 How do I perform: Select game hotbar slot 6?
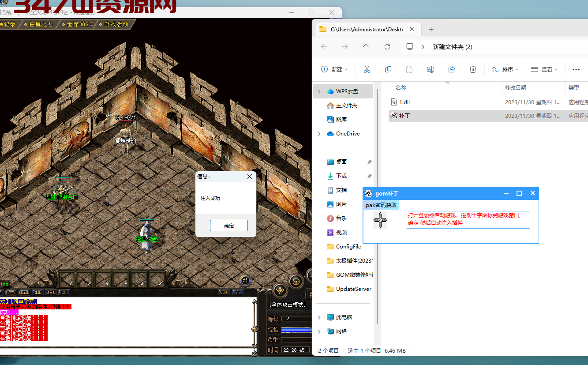click(157, 279)
